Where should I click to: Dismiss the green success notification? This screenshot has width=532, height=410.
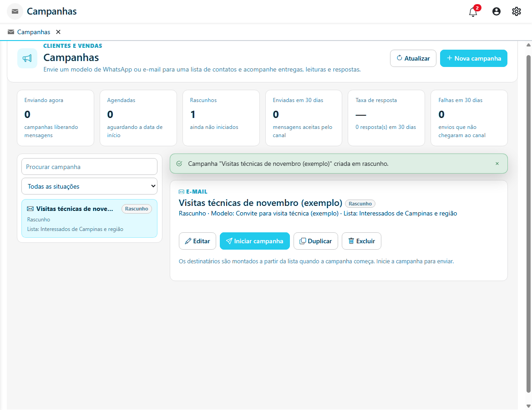497,164
